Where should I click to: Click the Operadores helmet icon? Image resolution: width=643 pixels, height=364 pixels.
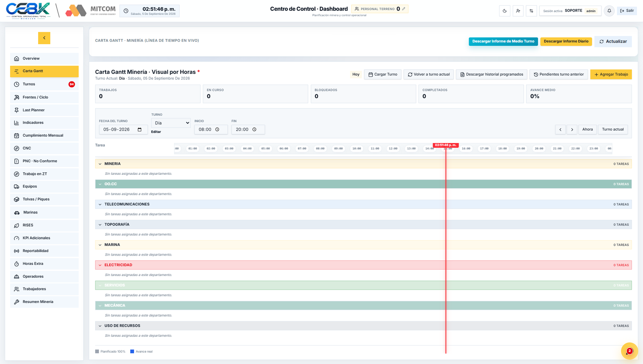[x=16, y=276]
